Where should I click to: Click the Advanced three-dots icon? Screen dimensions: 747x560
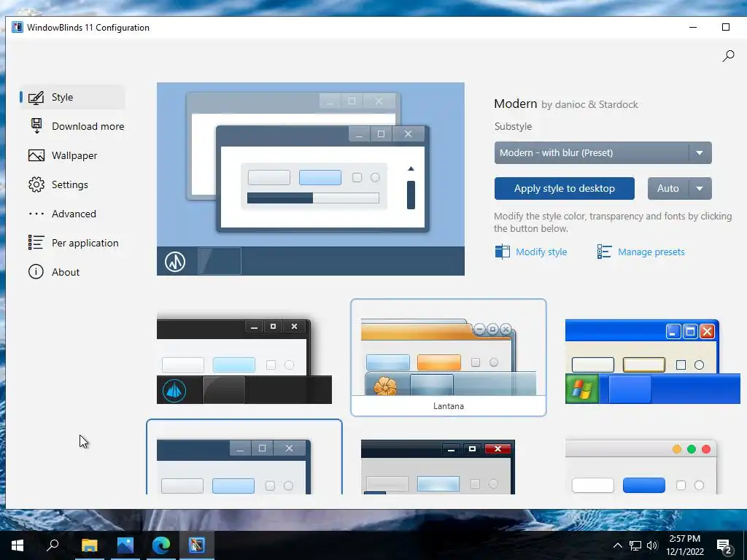click(x=36, y=214)
